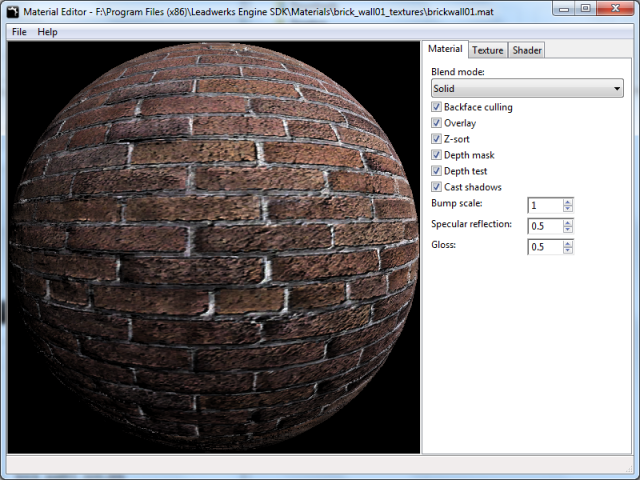The image size is (640, 480).
Task: Open the File menu
Action: (x=19, y=32)
